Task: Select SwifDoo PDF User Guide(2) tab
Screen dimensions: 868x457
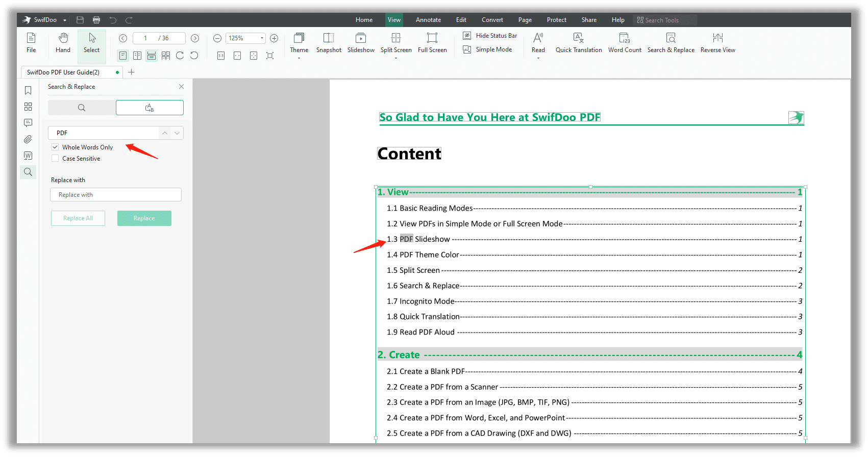Action: [x=71, y=72]
